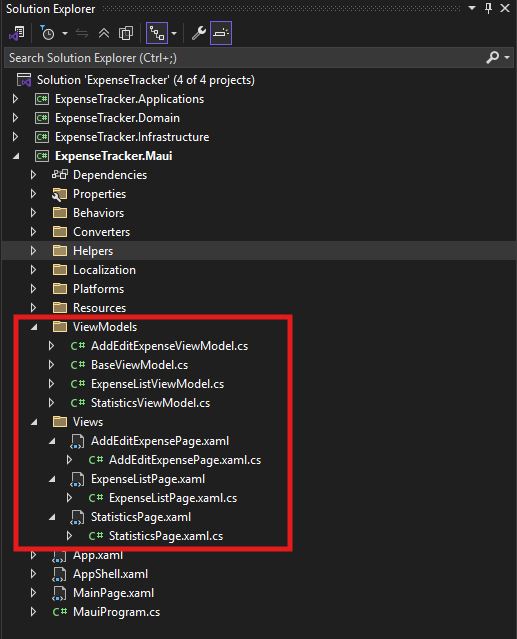Open the Pending Changes filter clock icon
Image resolution: width=517 pixels, height=639 pixels.
click(47, 33)
